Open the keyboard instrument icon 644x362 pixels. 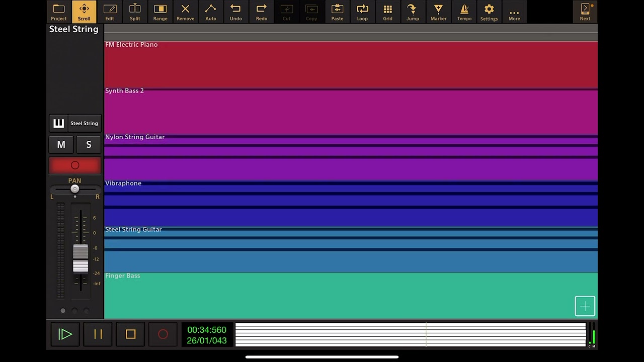click(x=59, y=123)
